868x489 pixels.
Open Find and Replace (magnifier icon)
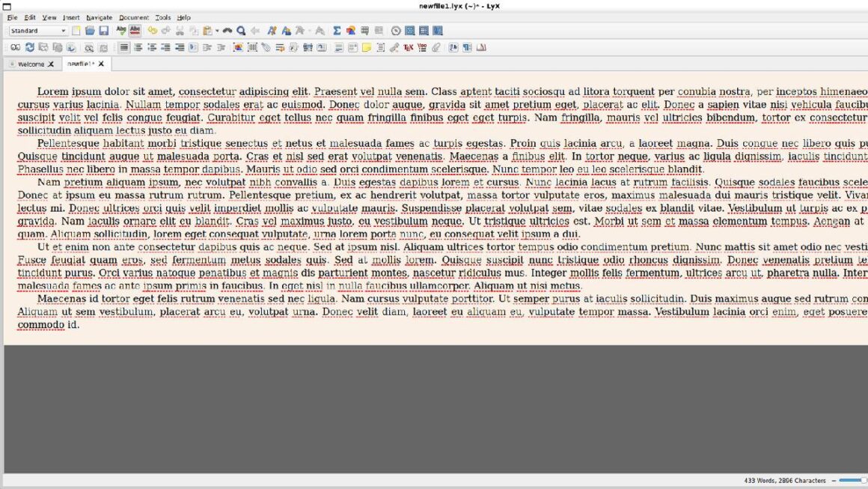tap(242, 31)
